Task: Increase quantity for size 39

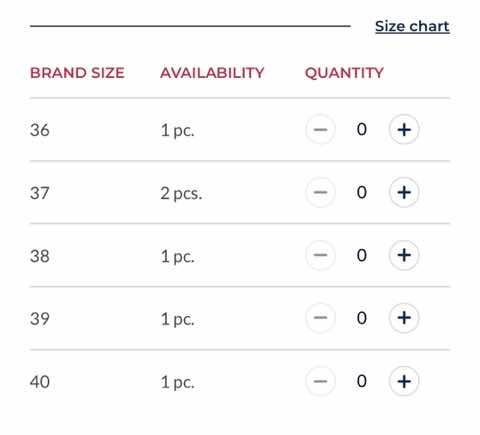Action: 404,318
